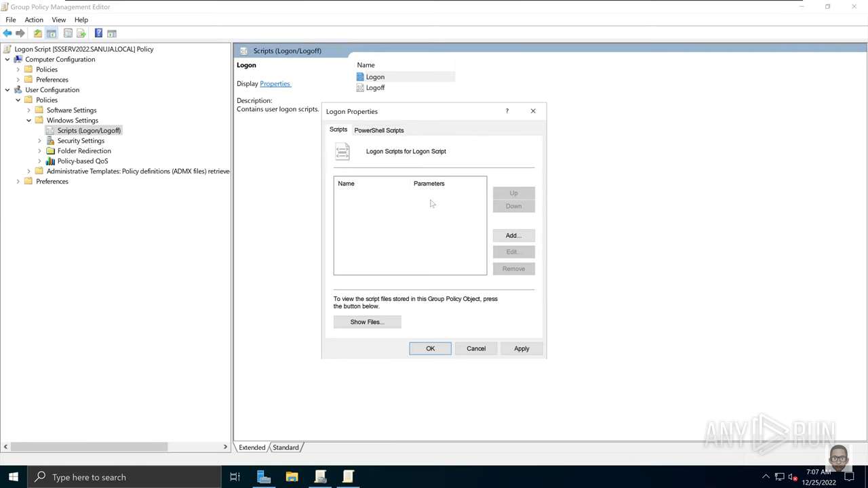The width and height of the screenshot is (868, 488).
Task: Click the Logon script icon in list
Action: tap(360, 77)
